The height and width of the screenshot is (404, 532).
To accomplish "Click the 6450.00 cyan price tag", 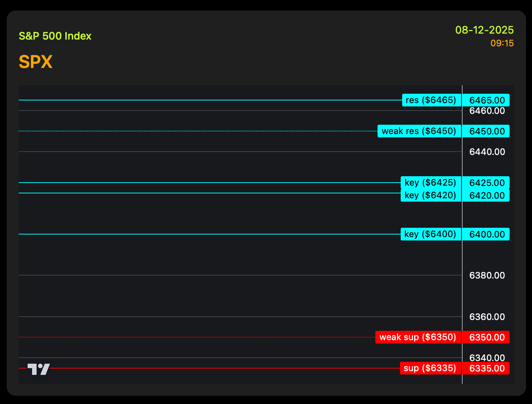I will coord(486,131).
